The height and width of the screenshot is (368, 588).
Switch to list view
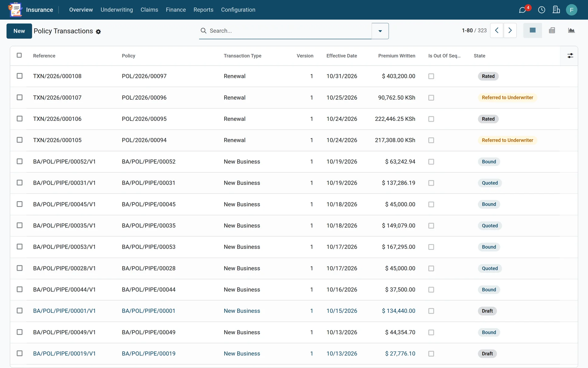[x=533, y=30]
